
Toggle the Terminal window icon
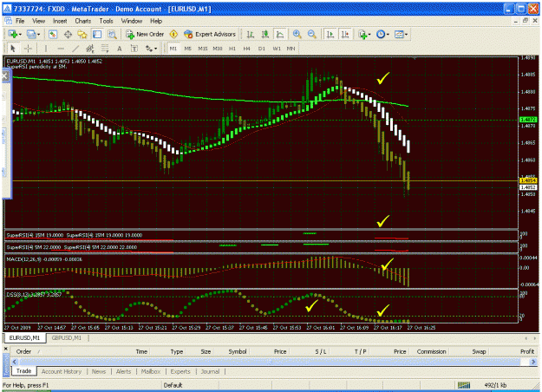pos(97,34)
